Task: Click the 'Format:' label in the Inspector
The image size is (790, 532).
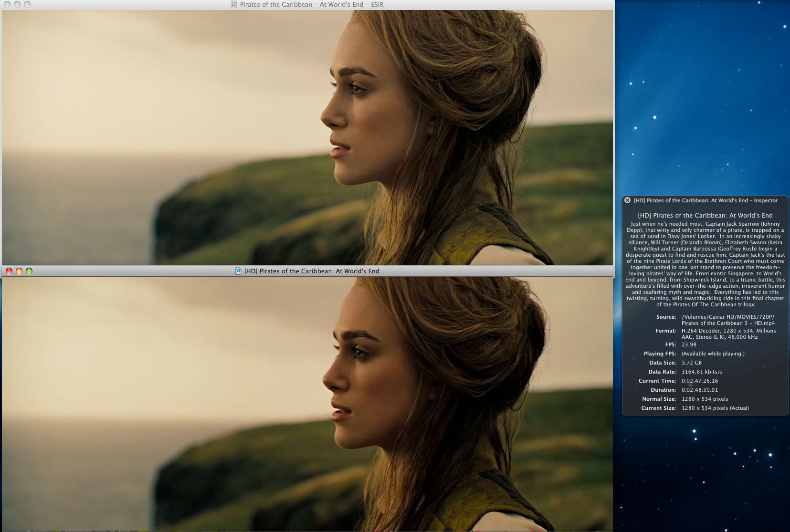Action: click(x=665, y=331)
